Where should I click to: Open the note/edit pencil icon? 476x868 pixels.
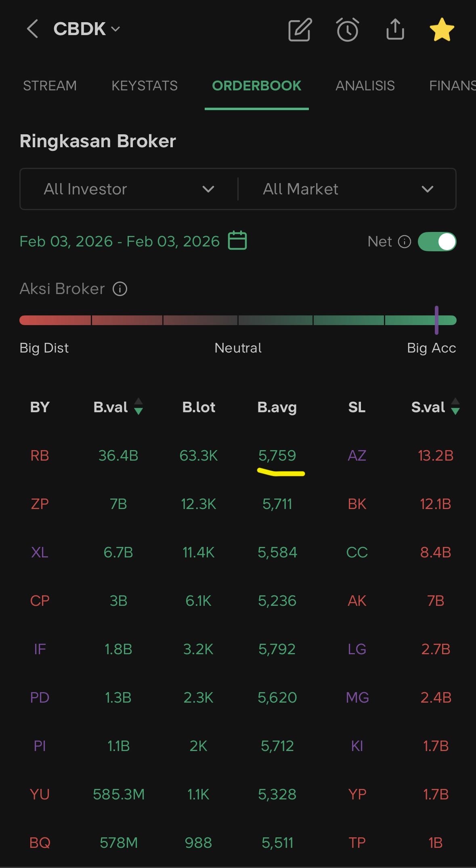[300, 29]
